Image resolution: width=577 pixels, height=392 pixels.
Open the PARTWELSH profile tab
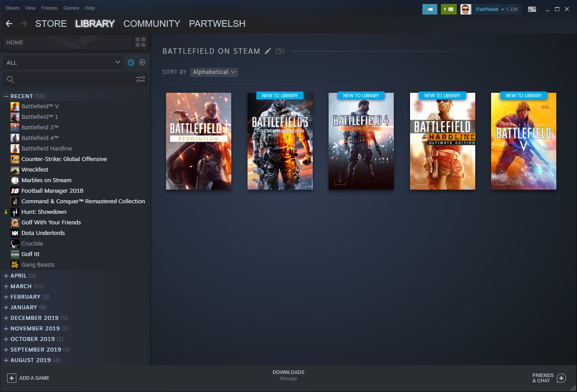[x=217, y=23]
